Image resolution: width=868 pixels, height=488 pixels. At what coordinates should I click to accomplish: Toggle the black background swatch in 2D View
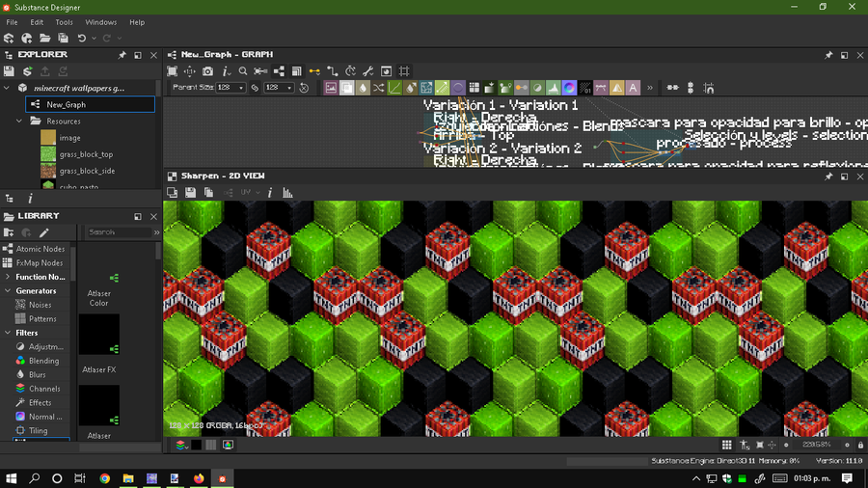coord(196,445)
